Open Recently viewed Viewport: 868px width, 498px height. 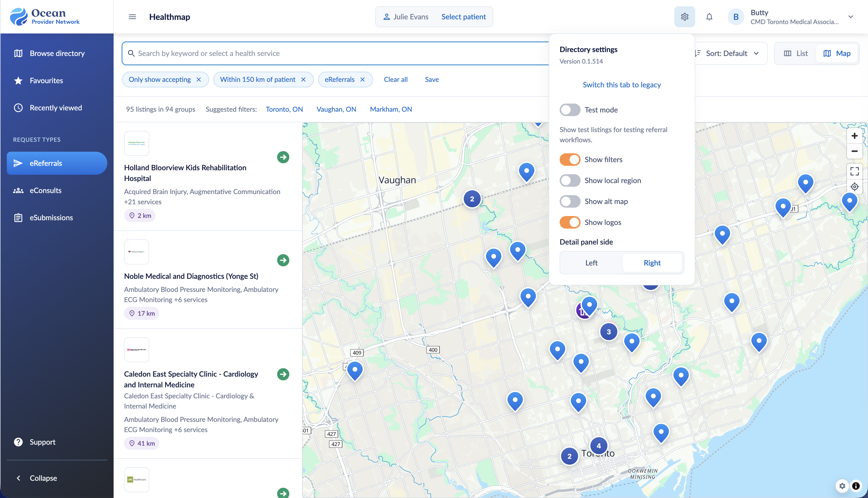(57, 108)
